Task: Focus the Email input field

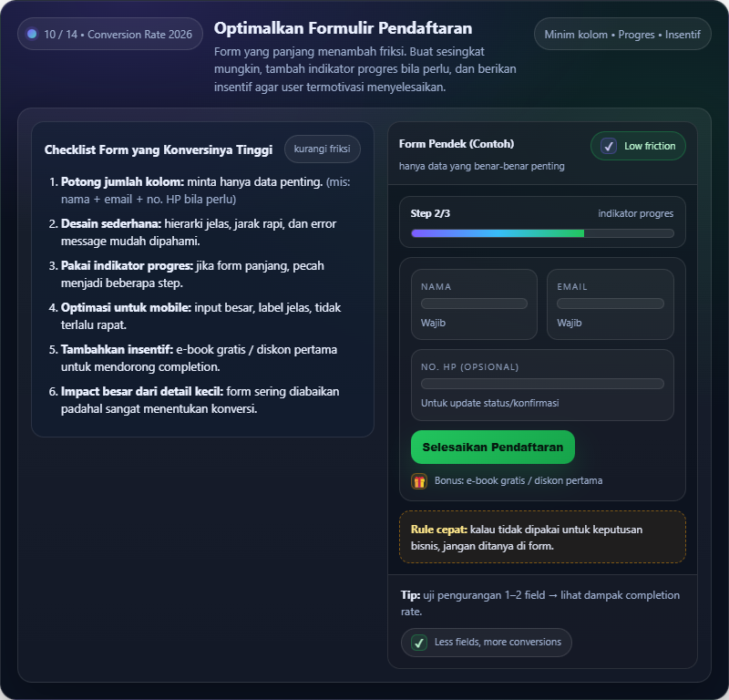Action: [610, 304]
